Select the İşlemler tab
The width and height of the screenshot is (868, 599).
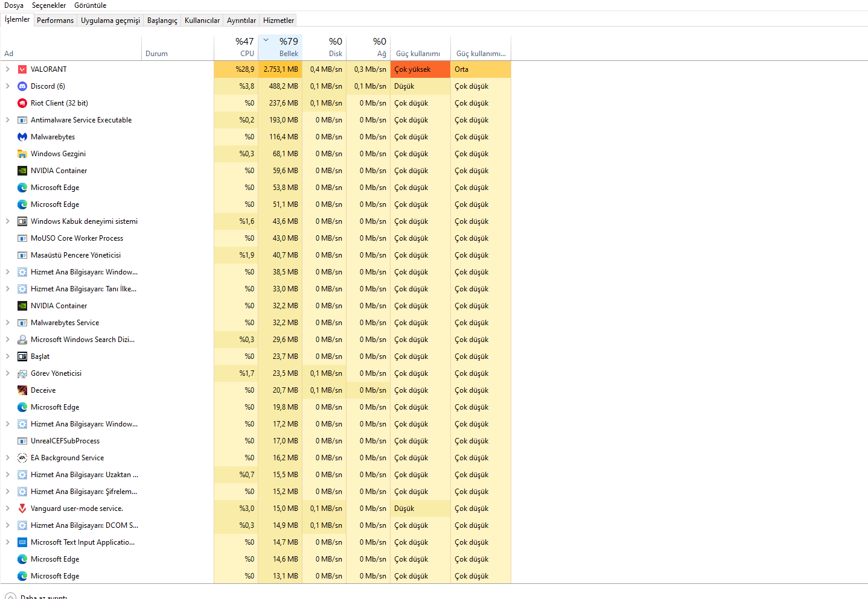coord(17,19)
